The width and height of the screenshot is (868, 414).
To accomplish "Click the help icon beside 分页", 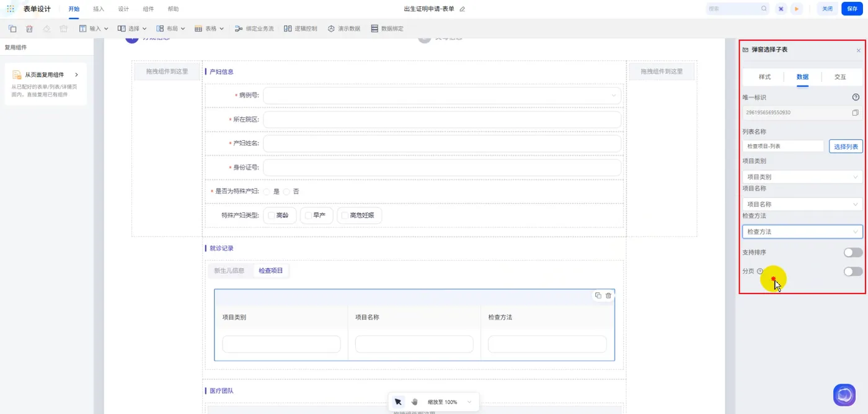I will pos(759,271).
